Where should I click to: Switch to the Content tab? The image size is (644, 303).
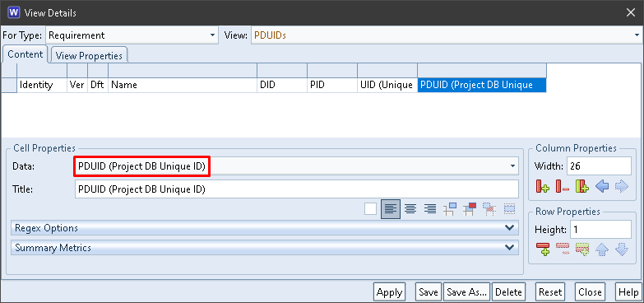[x=25, y=54]
